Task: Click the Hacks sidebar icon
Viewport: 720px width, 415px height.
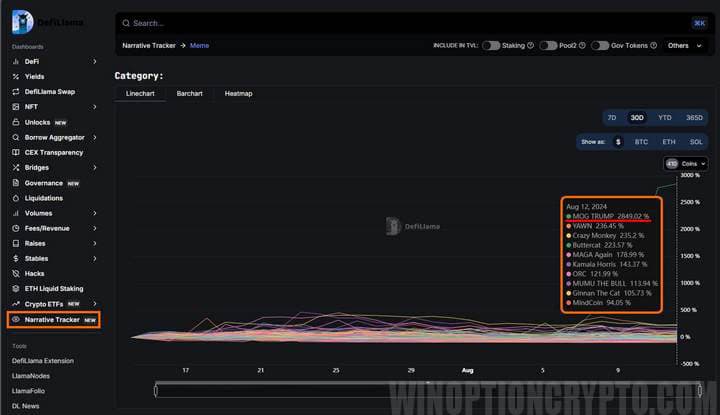Action: 15,273
